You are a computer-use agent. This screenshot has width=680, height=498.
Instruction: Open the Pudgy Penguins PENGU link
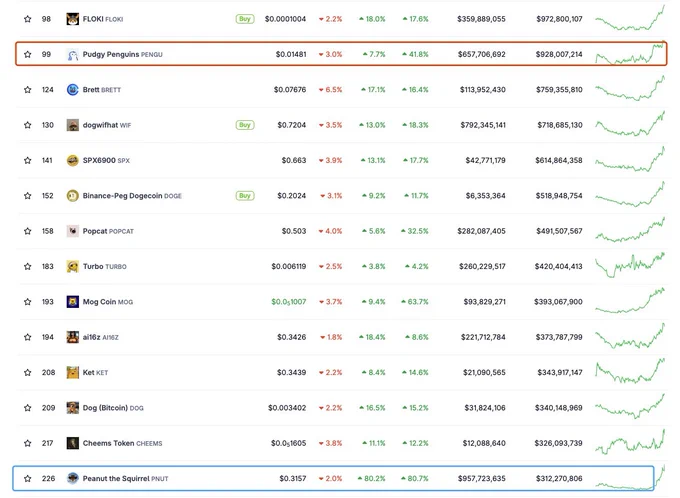pos(123,55)
